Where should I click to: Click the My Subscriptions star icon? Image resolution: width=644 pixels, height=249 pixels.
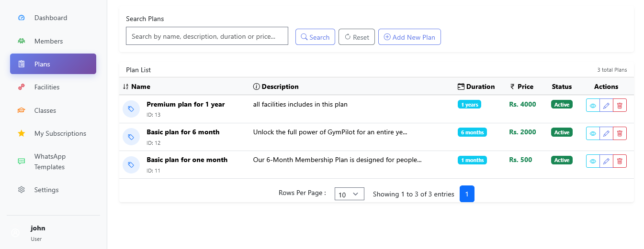[21, 133]
